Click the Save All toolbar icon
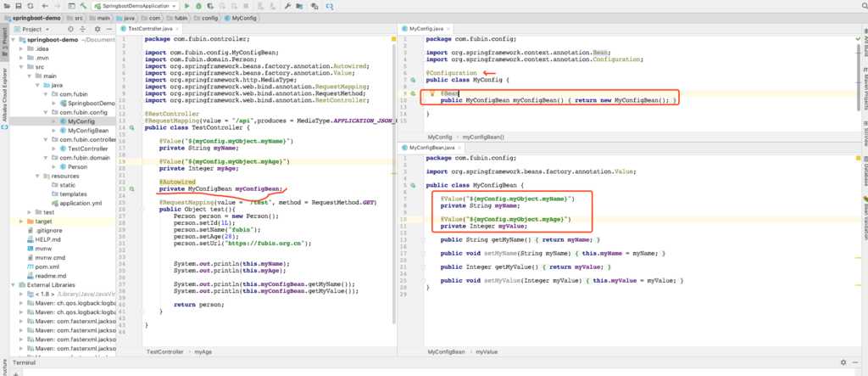The height and width of the screenshot is (376, 868). point(19,6)
